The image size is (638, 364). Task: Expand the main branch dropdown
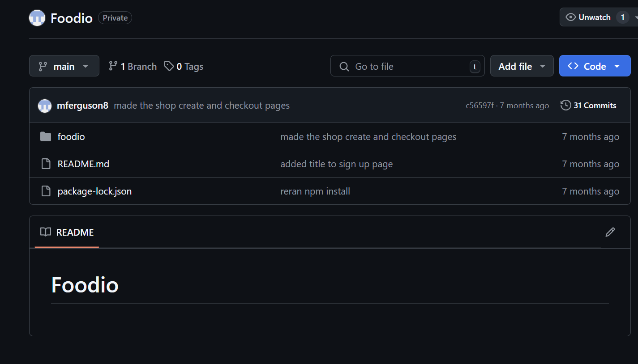(x=64, y=66)
